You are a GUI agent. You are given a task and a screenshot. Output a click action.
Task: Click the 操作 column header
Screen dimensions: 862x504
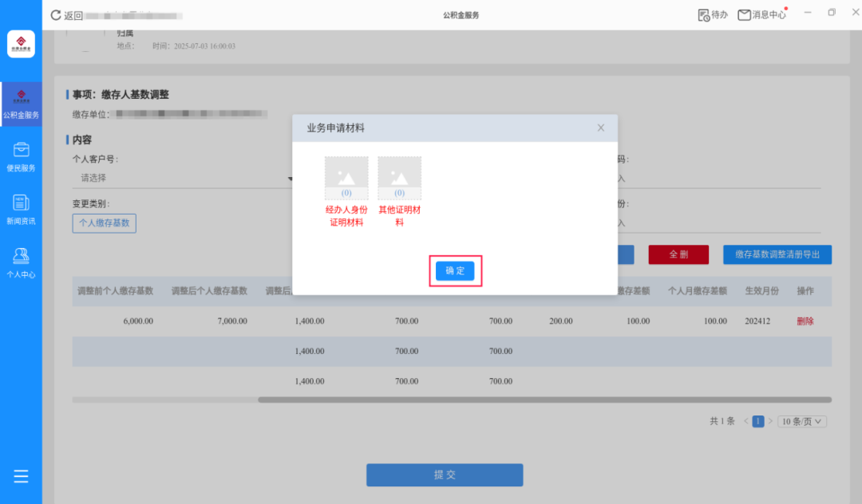point(805,291)
